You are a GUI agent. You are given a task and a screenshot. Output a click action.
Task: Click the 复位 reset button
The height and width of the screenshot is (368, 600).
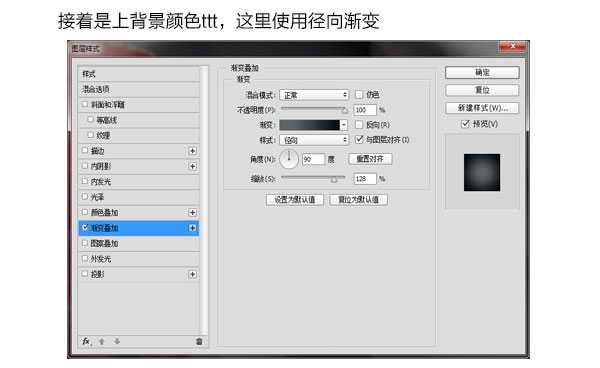(482, 90)
